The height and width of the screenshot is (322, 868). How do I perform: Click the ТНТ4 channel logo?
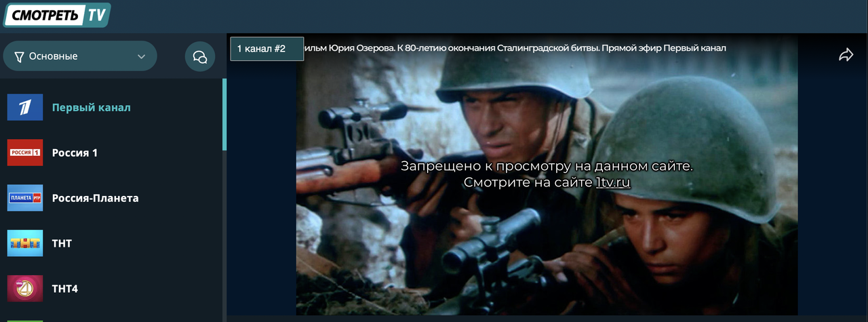click(25, 288)
